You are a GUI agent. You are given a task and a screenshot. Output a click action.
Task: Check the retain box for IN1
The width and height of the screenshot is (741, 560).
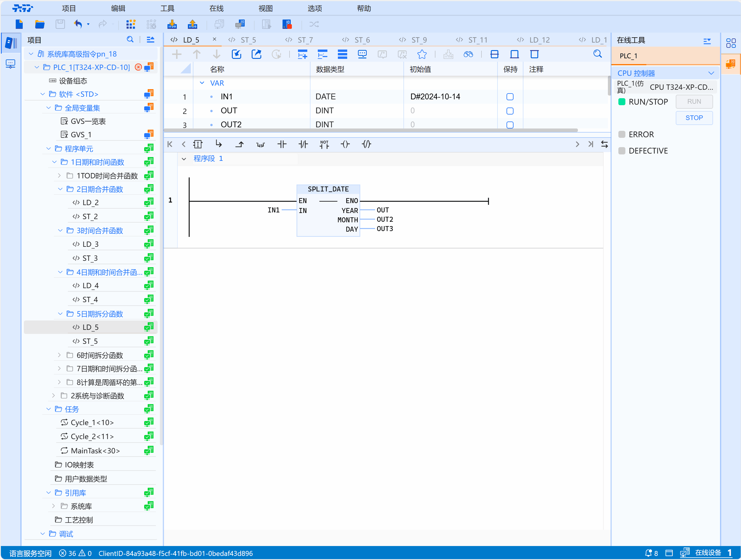pyautogui.click(x=509, y=97)
